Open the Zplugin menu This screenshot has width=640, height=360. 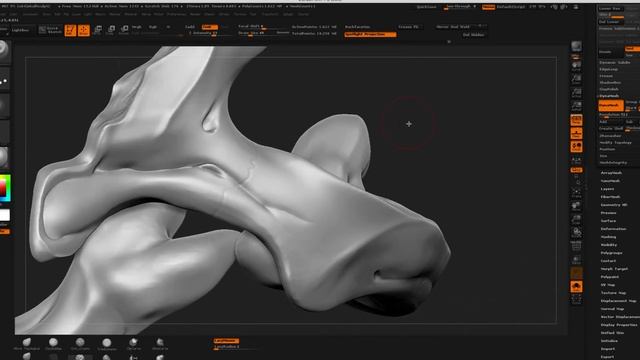pyautogui.click(x=288, y=14)
